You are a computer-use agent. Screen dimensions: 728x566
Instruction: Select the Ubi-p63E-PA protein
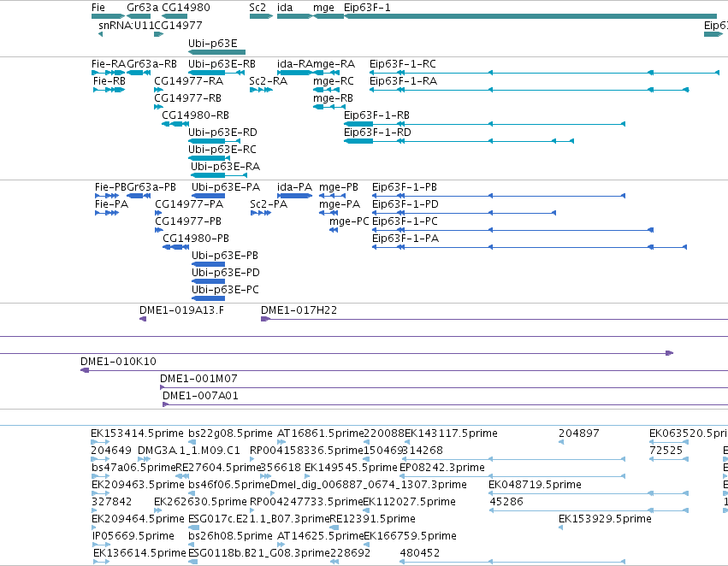tap(209, 196)
